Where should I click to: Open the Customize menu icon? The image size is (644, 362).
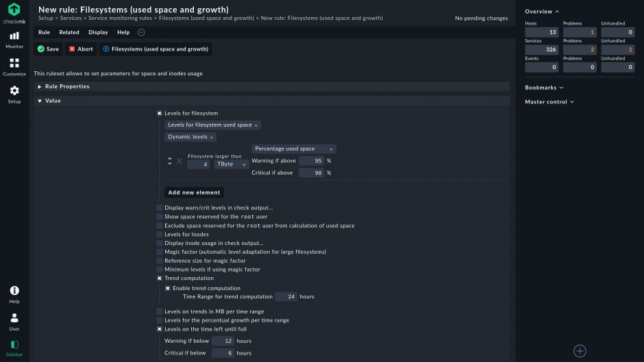(x=14, y=66)
